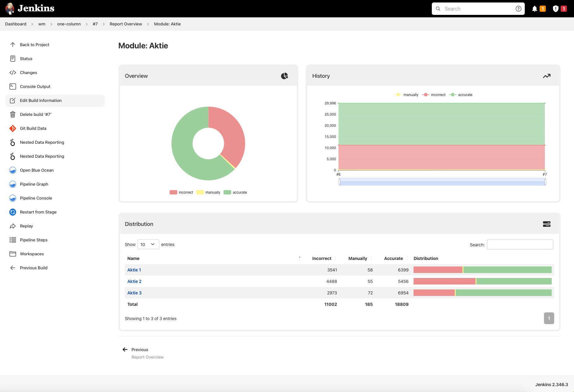Click the Overview pie chart icon

point(284,76)
